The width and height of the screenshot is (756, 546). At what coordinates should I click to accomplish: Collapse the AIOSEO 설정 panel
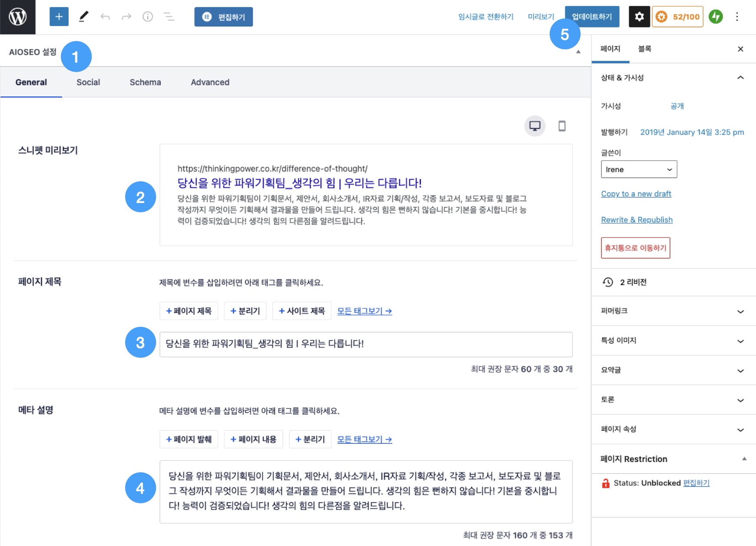pos(578,51)
